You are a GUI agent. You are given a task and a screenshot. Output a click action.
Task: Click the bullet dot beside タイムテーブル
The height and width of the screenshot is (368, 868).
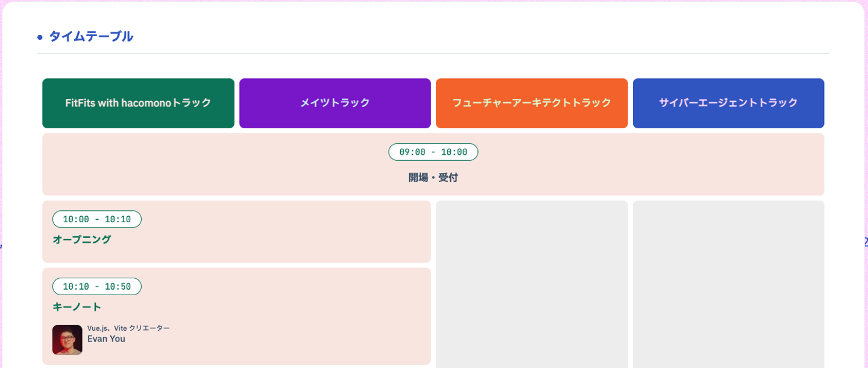pyautogui.click(x=40, y=37)
